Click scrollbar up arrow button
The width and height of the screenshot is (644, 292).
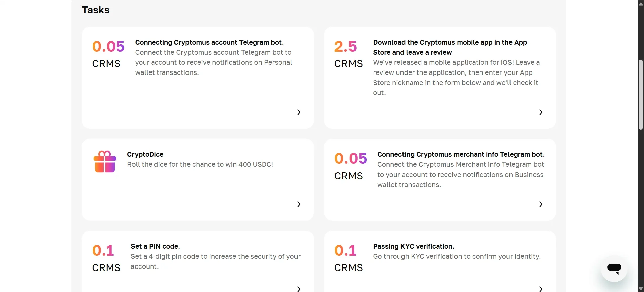(641, 4)
